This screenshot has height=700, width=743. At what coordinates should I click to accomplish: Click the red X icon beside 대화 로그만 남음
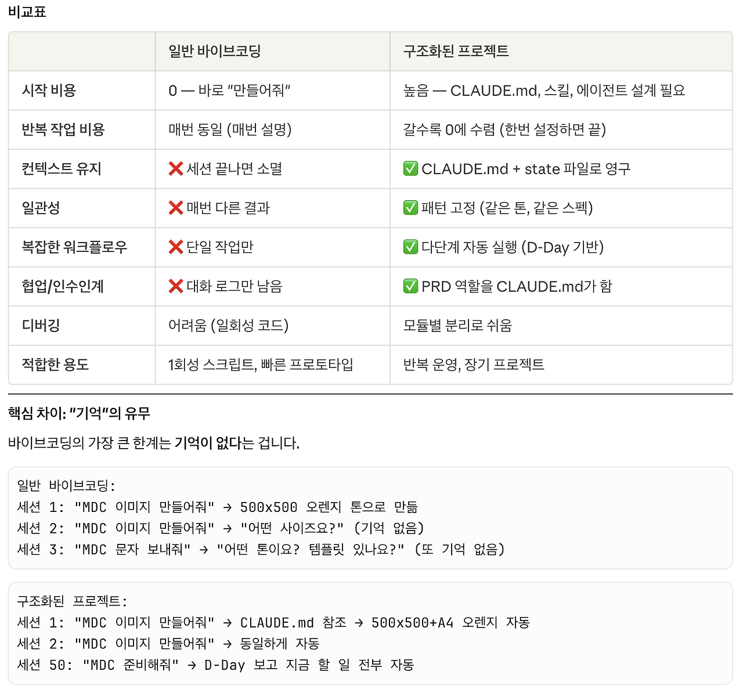click(x=176, y=286)
